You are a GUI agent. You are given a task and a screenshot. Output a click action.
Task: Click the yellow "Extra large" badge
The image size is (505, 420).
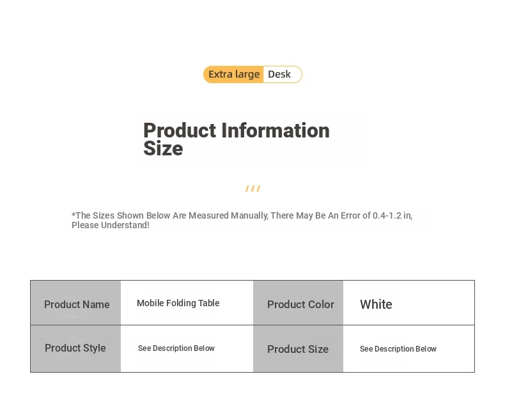[x=234, y=75]
